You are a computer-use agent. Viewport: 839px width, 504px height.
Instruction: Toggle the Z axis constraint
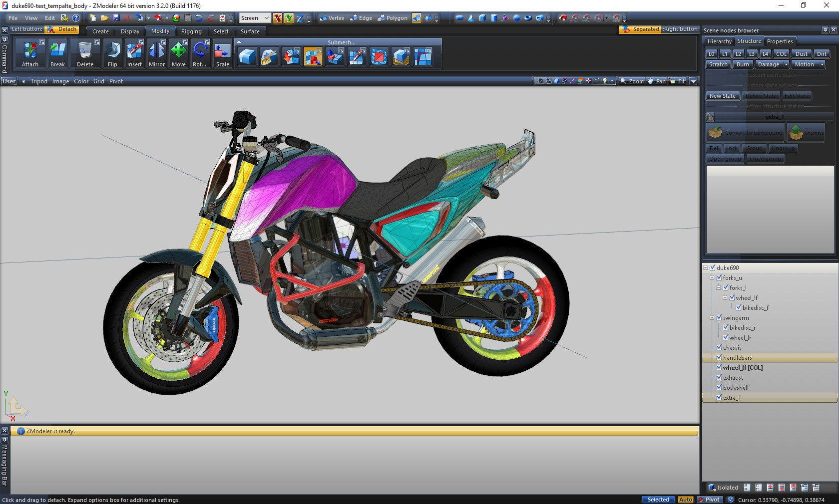point(300,18)
